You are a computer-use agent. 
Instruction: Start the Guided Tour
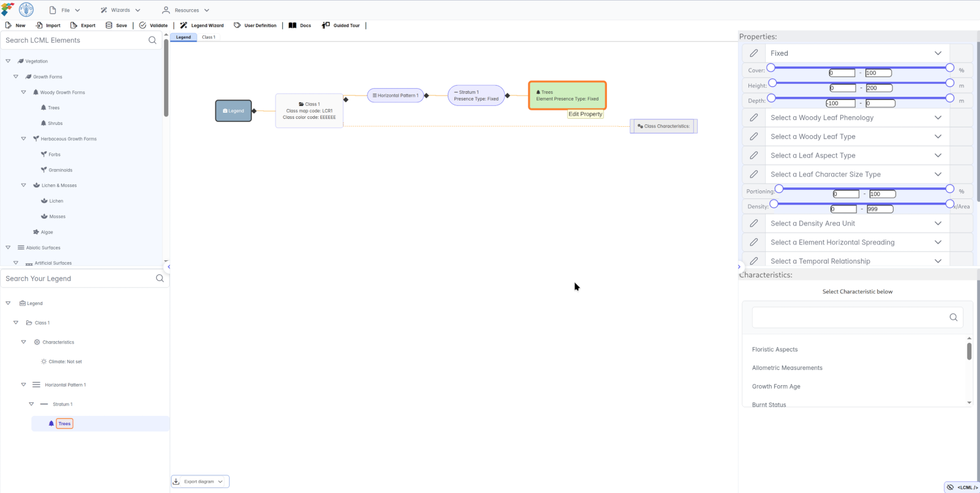tap(341, 25)
